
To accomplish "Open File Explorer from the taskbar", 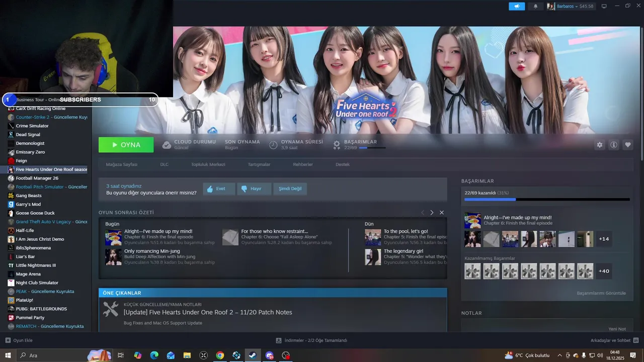I will tap(187, 355).
